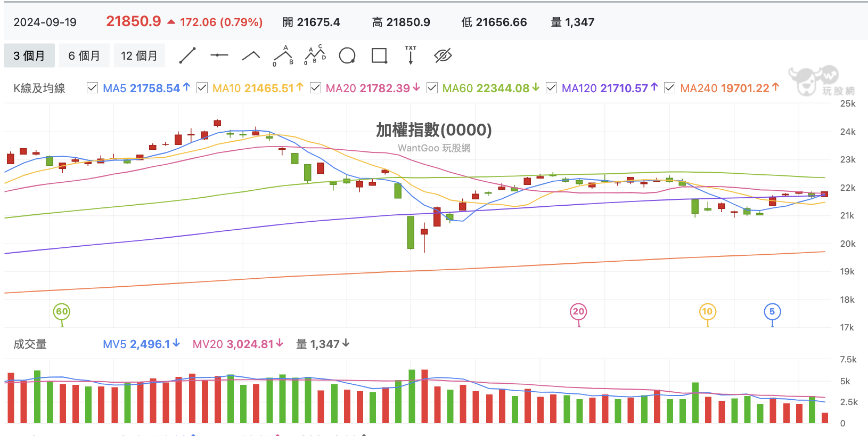Choose the angle line tool
This screenshot has width=868, height=436.
251,55
